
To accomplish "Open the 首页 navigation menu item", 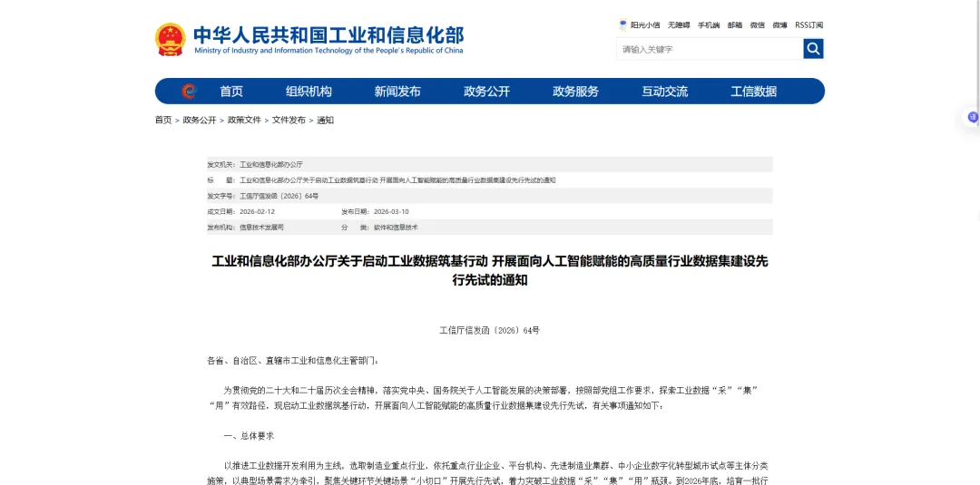I will pos(231,92).
